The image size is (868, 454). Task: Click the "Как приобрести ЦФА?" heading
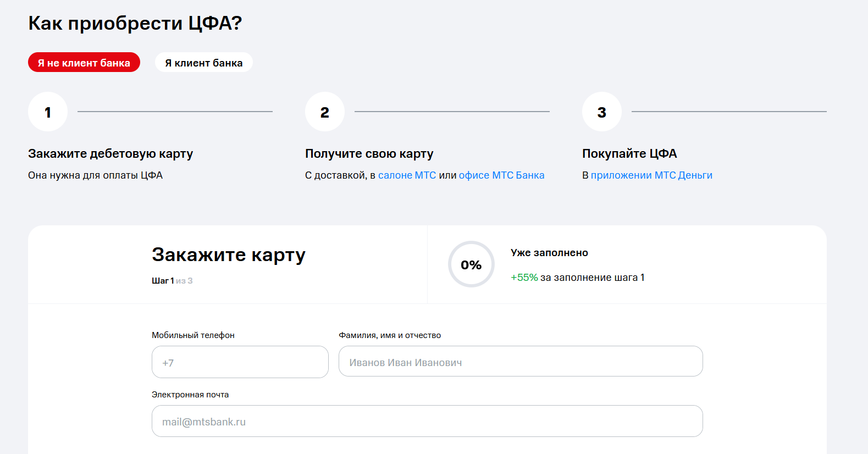[135, 23]
